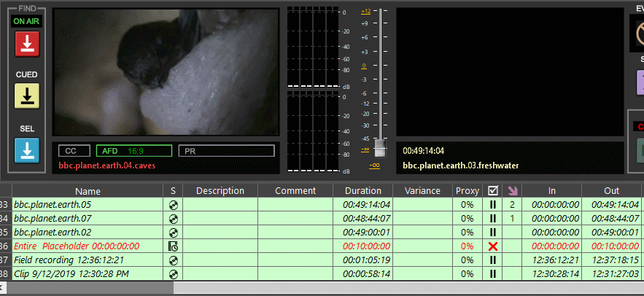Click the upper audio level meter
The width and height of the screenshot is (644, 296).
pyautogui.click(x=313, y=47)
